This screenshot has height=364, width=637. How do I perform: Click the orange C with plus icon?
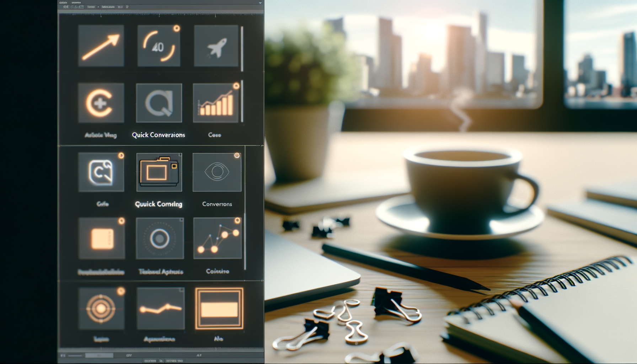(101, 103)
